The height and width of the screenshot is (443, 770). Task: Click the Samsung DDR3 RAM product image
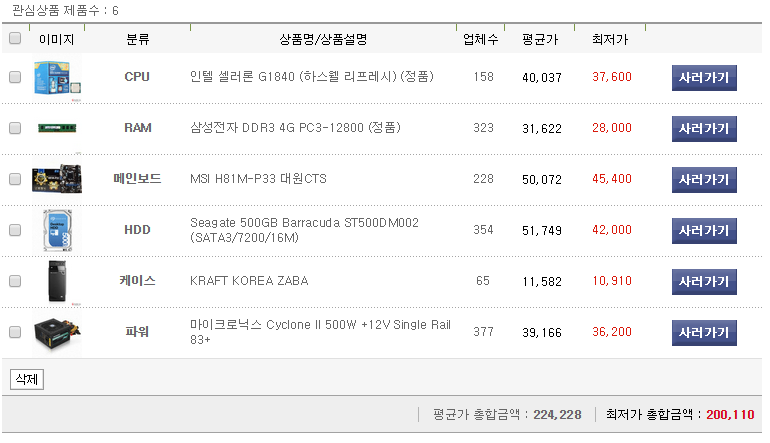[x=57, y=128]
